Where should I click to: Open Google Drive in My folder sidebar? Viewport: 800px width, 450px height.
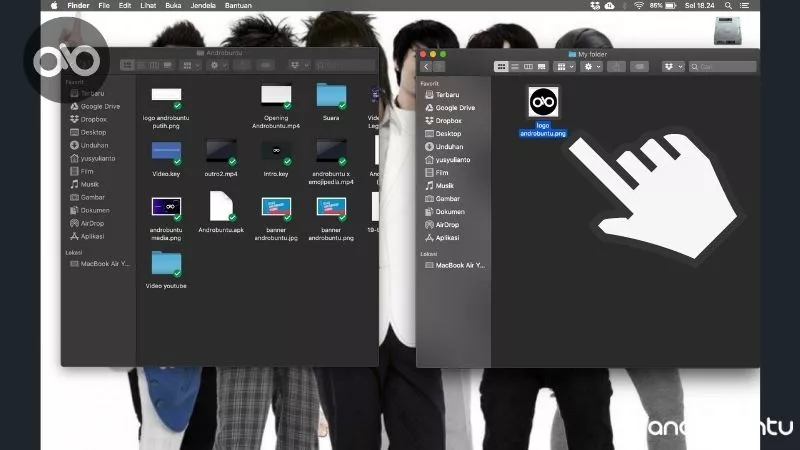pyautogui.click(x=453, y=108)
